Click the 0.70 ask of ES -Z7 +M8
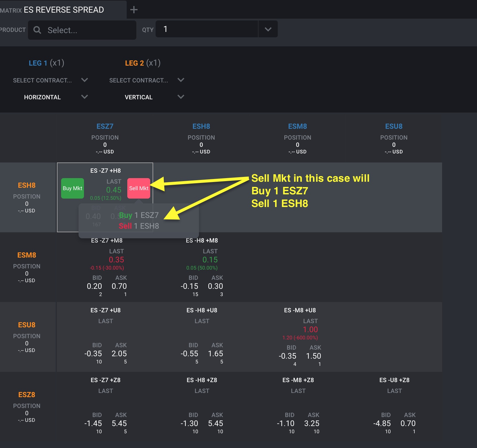This screenshot has width=477, height=448. pyautogui.click(x=119, y=286)
